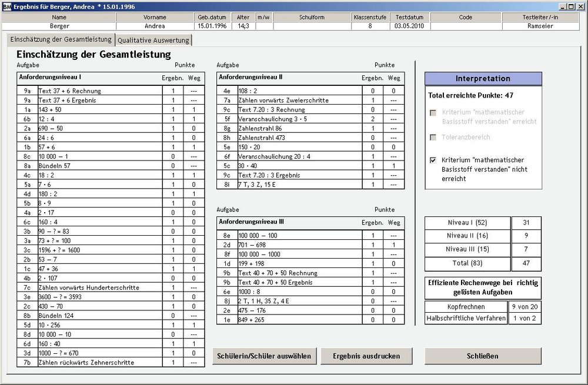588x385 pixels.
Task: Select row '180 : 2'
Action: [111, 194]
